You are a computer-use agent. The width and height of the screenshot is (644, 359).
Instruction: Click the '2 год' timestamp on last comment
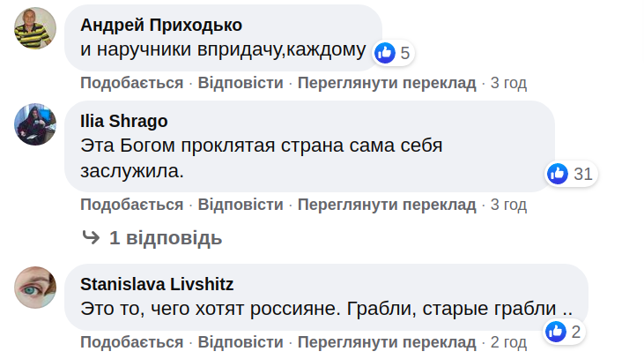pos(508,341)
